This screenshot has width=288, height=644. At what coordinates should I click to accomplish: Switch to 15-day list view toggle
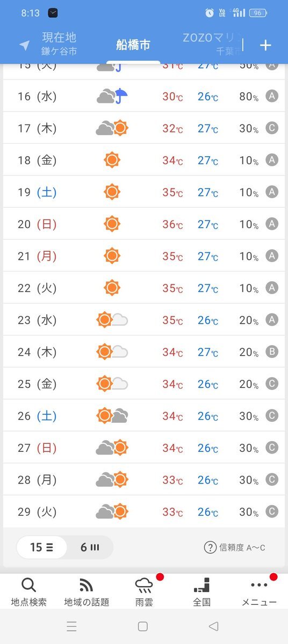click(x=41, y=547)
